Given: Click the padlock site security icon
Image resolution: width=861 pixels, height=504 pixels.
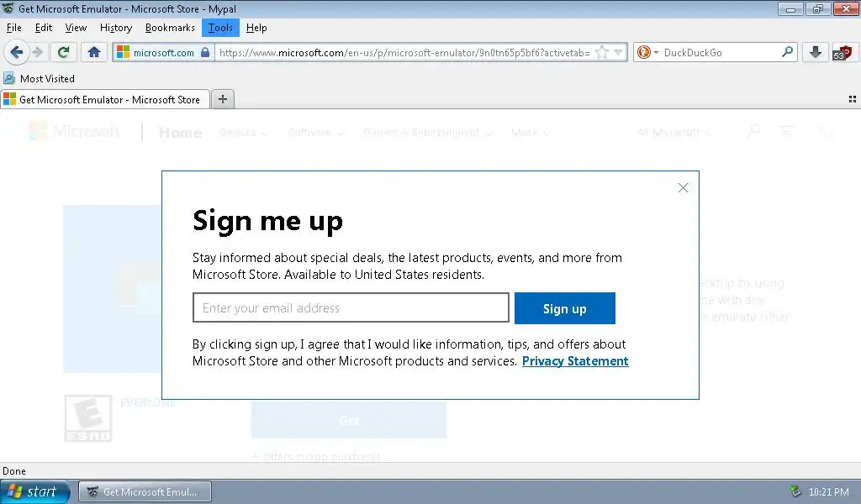Looking at the screenshot, I should [205, 53].
